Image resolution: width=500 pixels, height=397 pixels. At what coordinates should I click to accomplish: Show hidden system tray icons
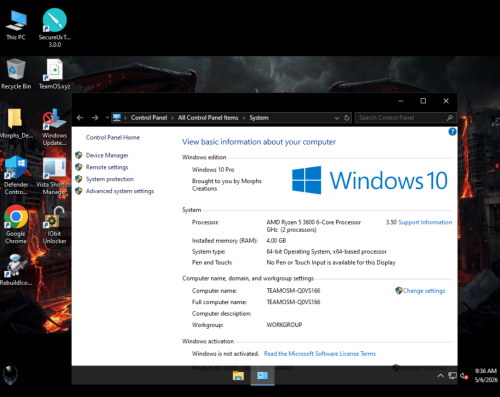click(440, 376)
